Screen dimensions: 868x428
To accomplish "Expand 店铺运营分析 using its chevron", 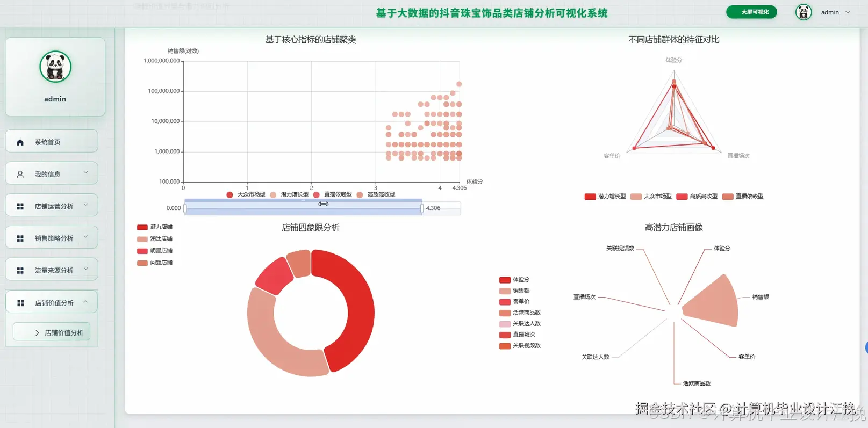I will point(85,205).
